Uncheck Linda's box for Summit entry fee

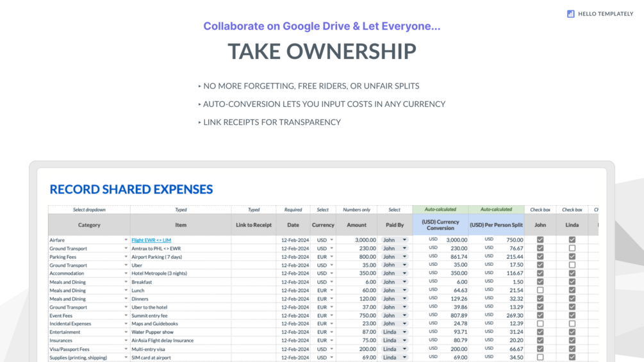[x=572, y=315]
